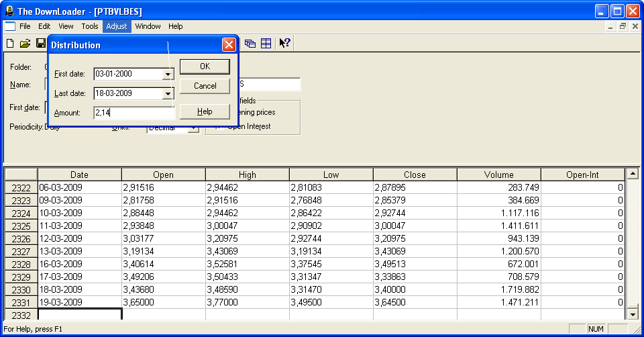Open the First date dropdown in the Distribution dialog
This screenshot has height=337, width=644.
(168, 75)
